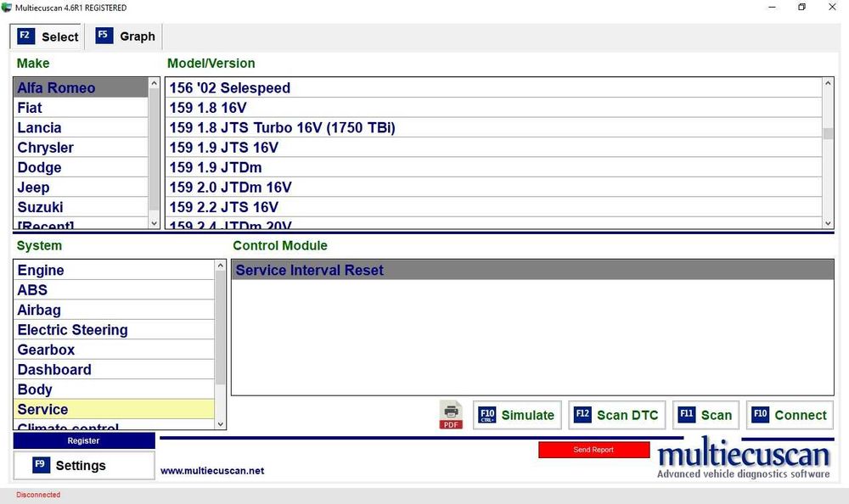
Task: Select Chrysler in Make list
Action: (x=81, y=148)
